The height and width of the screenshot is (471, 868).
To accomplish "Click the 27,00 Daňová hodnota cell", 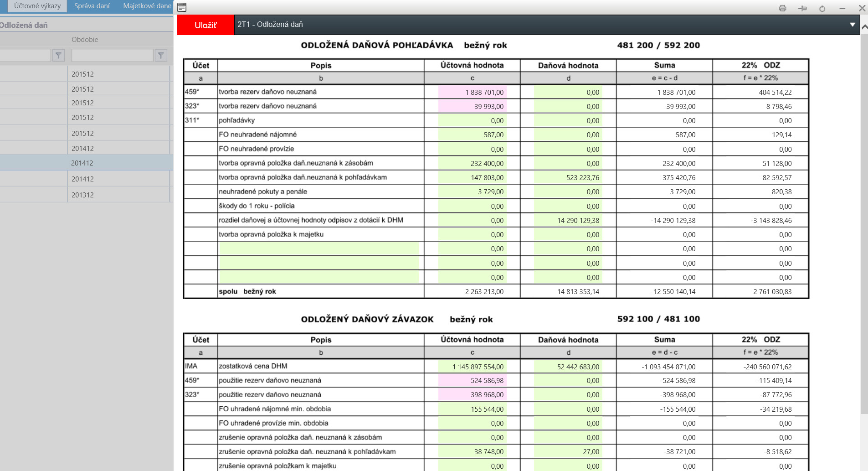I will tap(568, 451).
